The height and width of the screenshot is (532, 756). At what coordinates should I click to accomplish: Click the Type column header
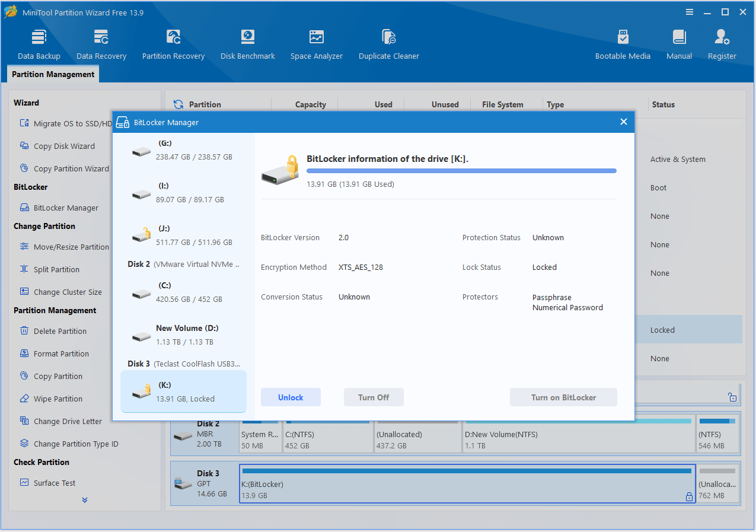[555, 104]
